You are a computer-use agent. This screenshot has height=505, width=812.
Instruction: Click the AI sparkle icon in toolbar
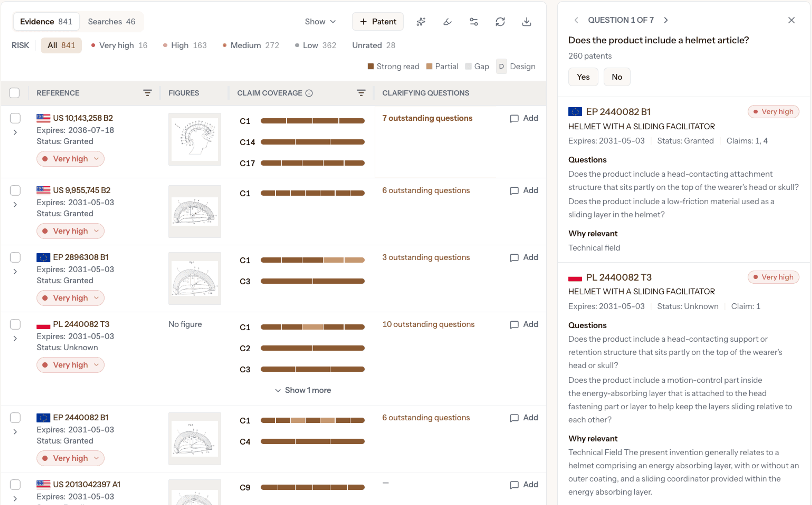click(421, 22)
